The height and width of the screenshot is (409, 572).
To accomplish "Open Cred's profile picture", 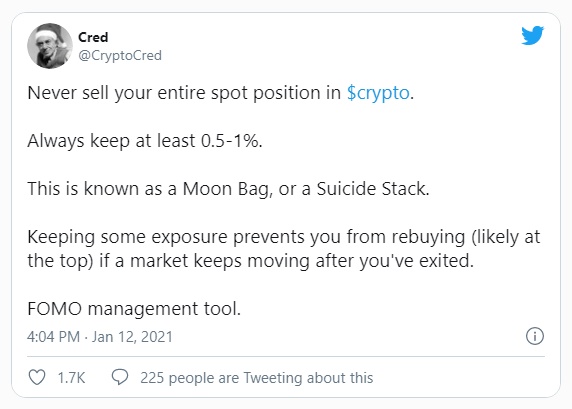I will (50, 46).
